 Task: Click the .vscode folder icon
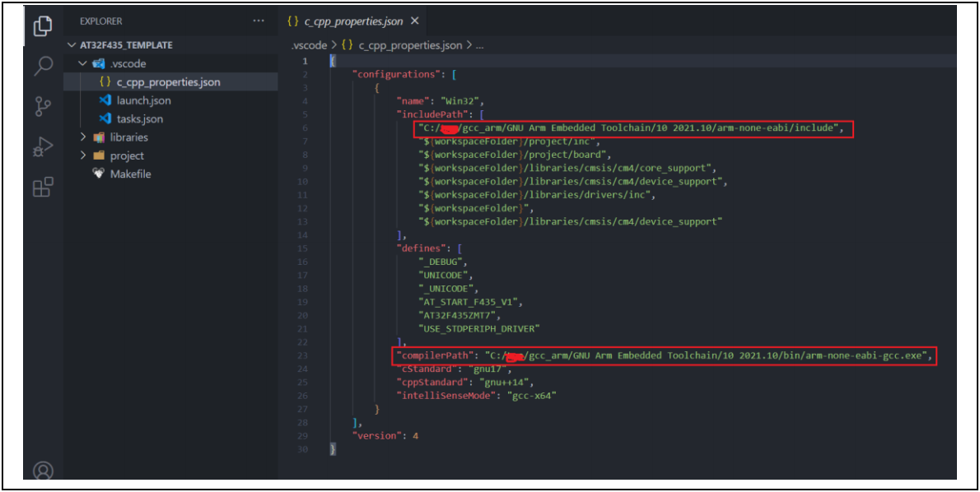click(99, 63)
